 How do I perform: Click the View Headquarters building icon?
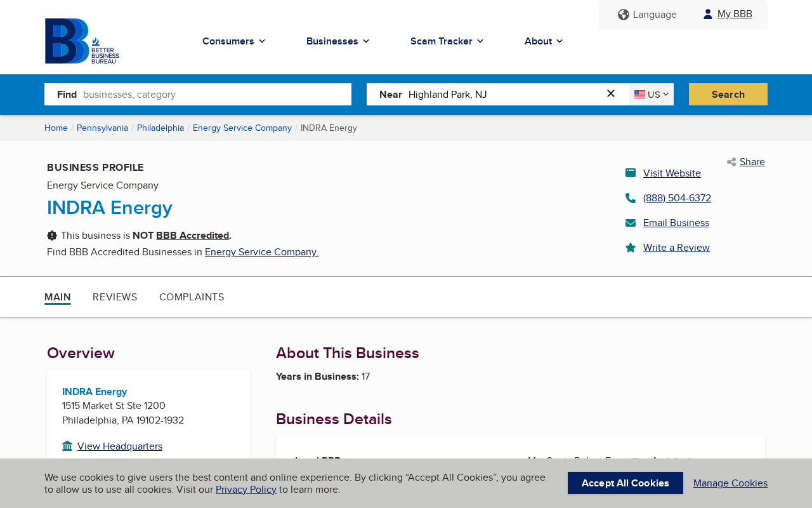[x=67, y=446]
